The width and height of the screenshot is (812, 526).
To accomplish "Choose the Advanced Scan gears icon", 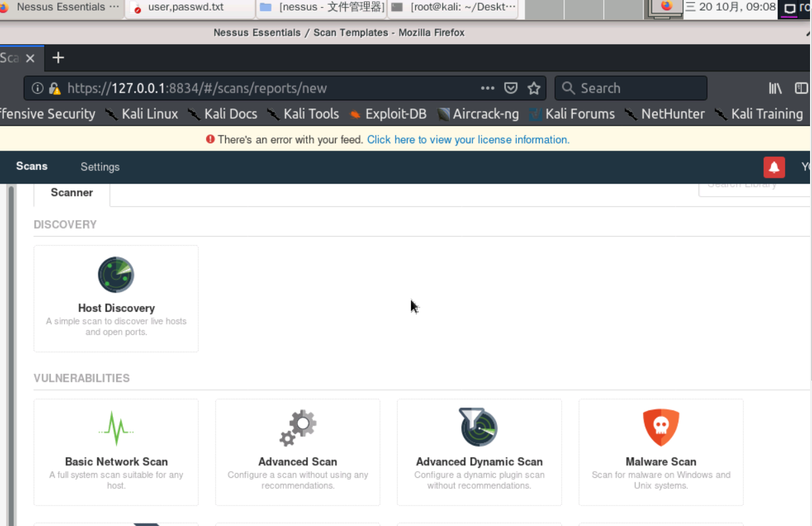I will tap(297, 428).
